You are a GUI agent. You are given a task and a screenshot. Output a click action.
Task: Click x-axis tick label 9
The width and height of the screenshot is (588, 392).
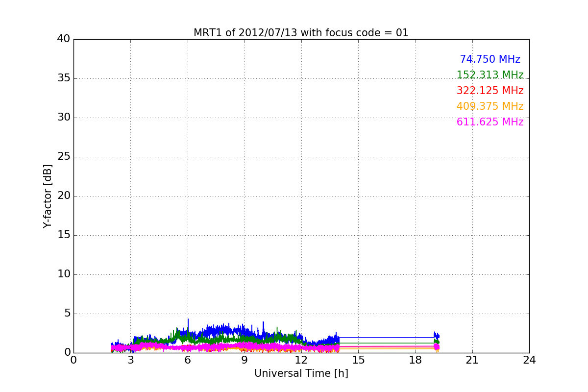[245, 360]
